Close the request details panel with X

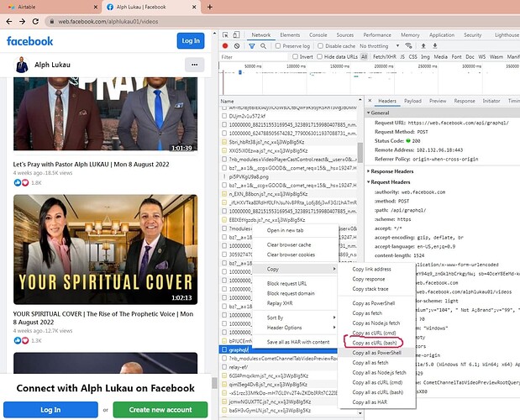(370, 101)
